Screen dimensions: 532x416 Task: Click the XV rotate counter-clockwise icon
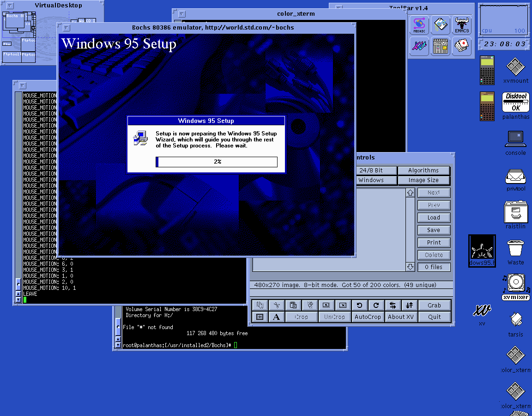(359, 305)
